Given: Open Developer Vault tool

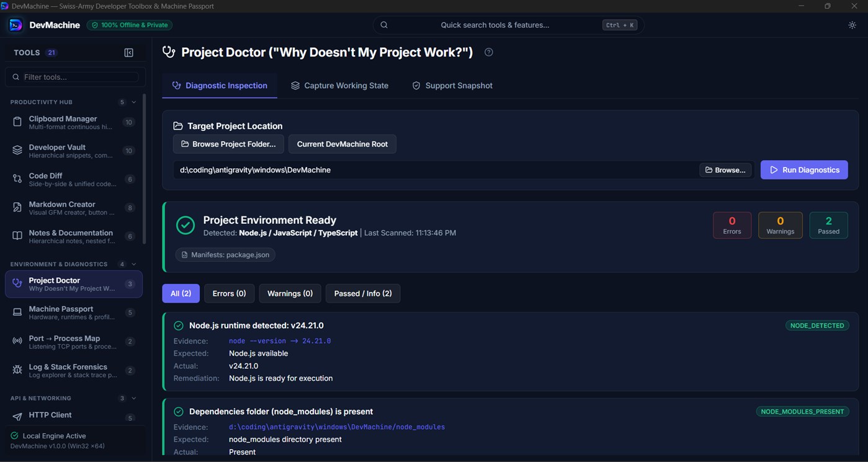Looking at the screenshot, I should (x=74, y=151).
